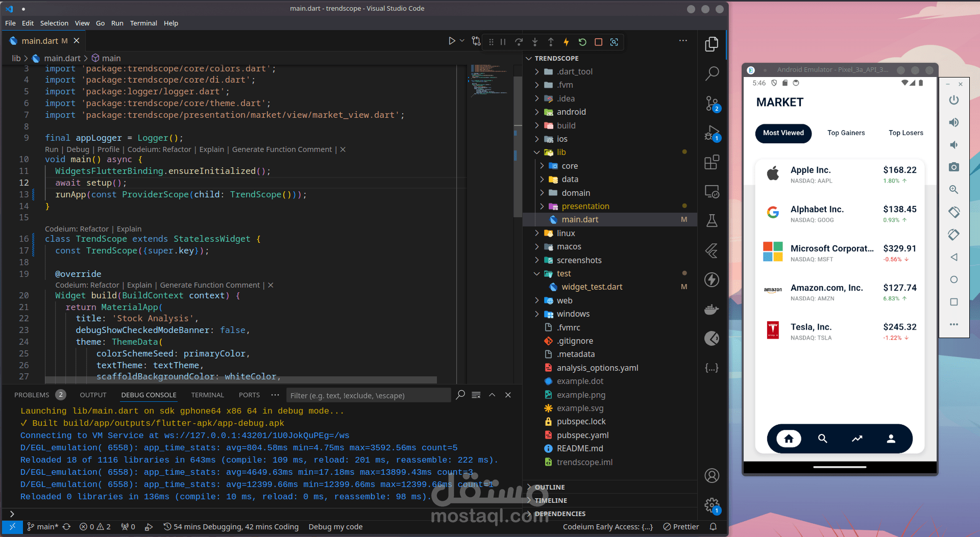Click the Run play button in editor title
The image size is (980, 537).
tap(452, 41)
